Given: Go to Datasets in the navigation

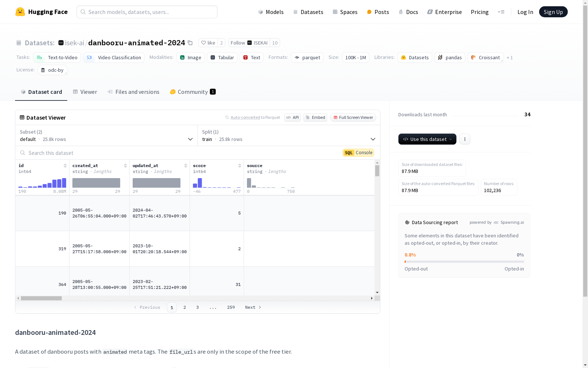Looking at the screenshot, I should pyautogui.click(x=308, y=12).
